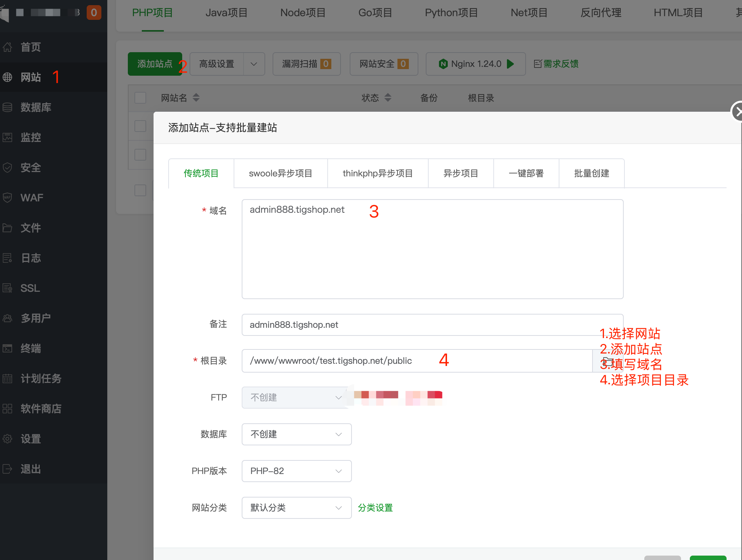Select the 传统项目 tab in dialog
This screenshot has height=560, width=742.
[201, 173]
